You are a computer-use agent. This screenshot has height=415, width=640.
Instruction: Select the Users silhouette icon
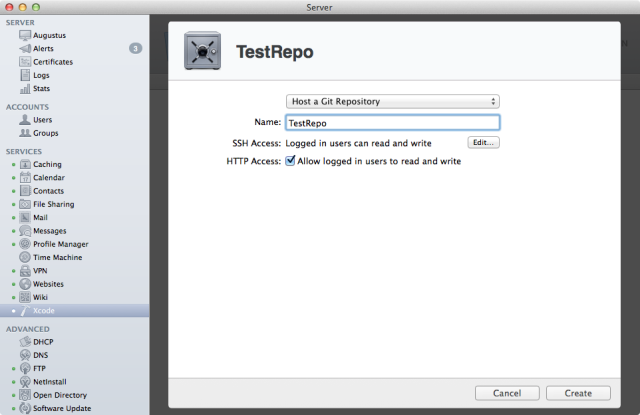[x=25, y=120]
